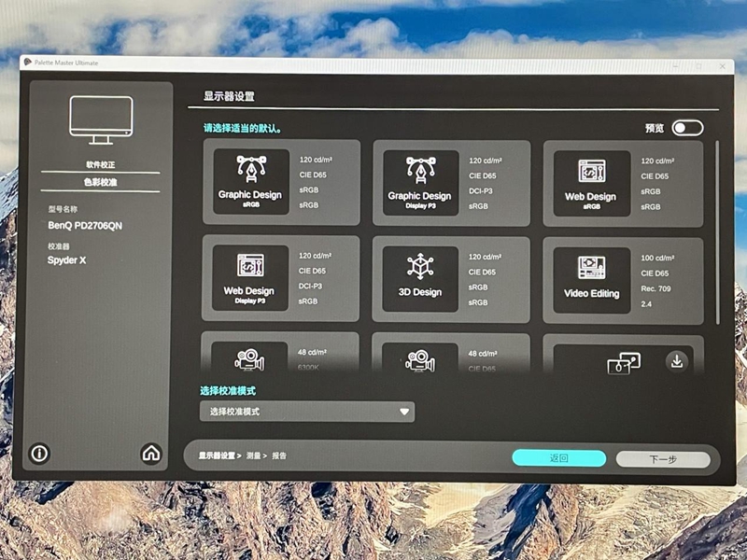Screen dimensions: 747x560
Task: Select the Video Editing preset
Action: 591,279
